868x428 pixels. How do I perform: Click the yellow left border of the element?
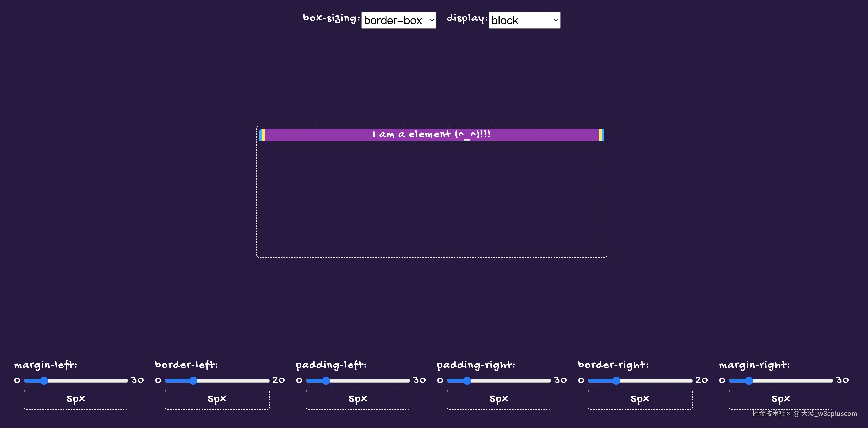263,135
